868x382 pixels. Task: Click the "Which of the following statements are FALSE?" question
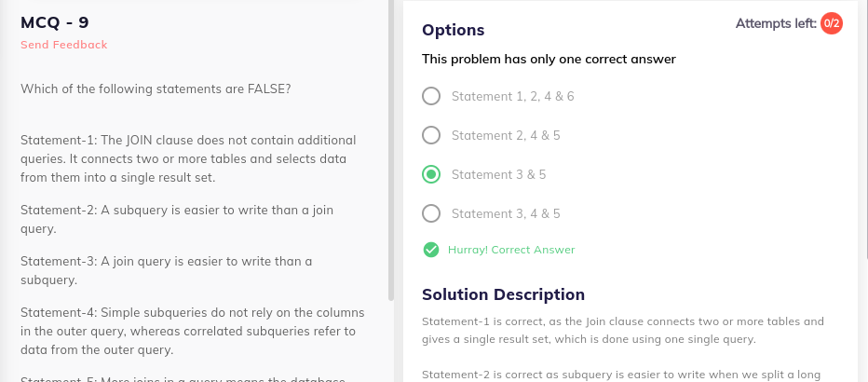click(156, 89)
